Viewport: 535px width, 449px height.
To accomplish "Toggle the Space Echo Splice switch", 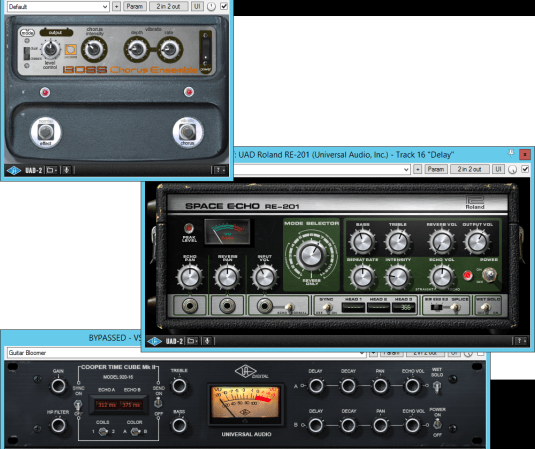I will (455, 308).
